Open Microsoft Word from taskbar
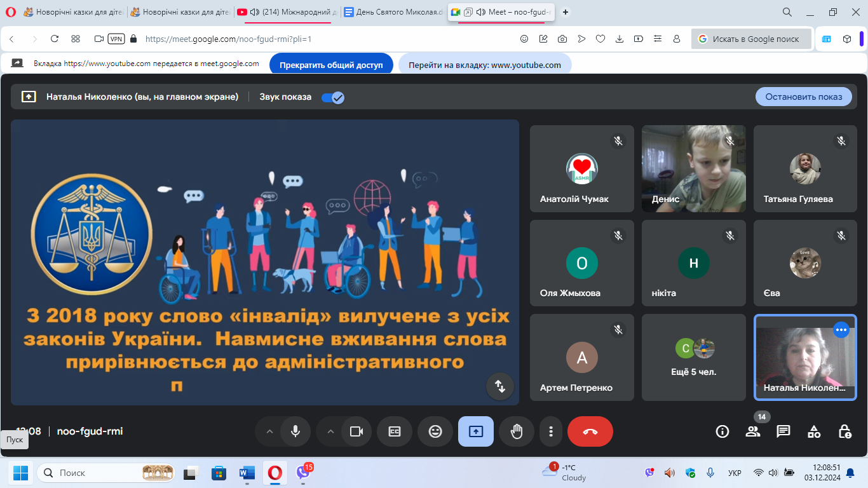This screenshot has width=868, height=488. pos(247,473)
